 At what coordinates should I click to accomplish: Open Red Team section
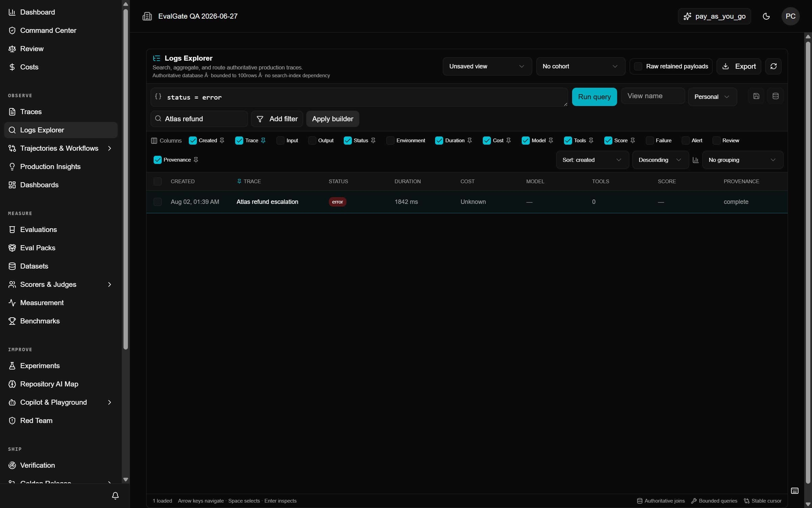click(x=61, y=421)
